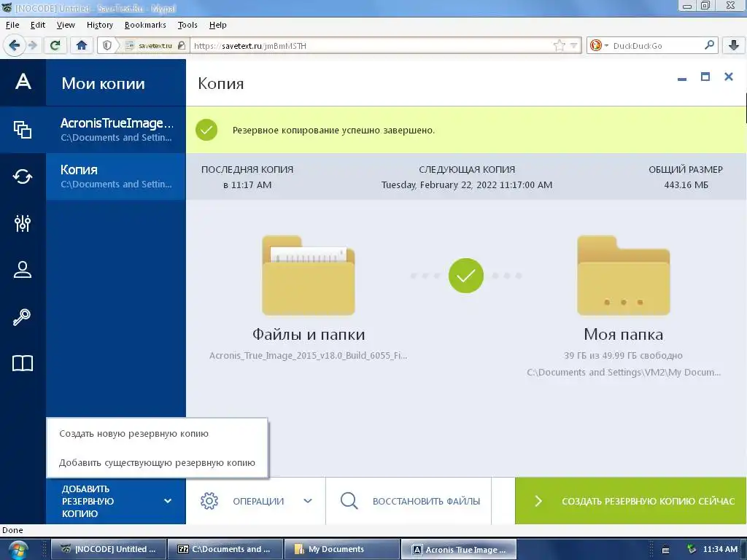Screen dimensions: 747x560
Task: Switch to Acronis True Image taskbar button
Action: tap(459, 549)
